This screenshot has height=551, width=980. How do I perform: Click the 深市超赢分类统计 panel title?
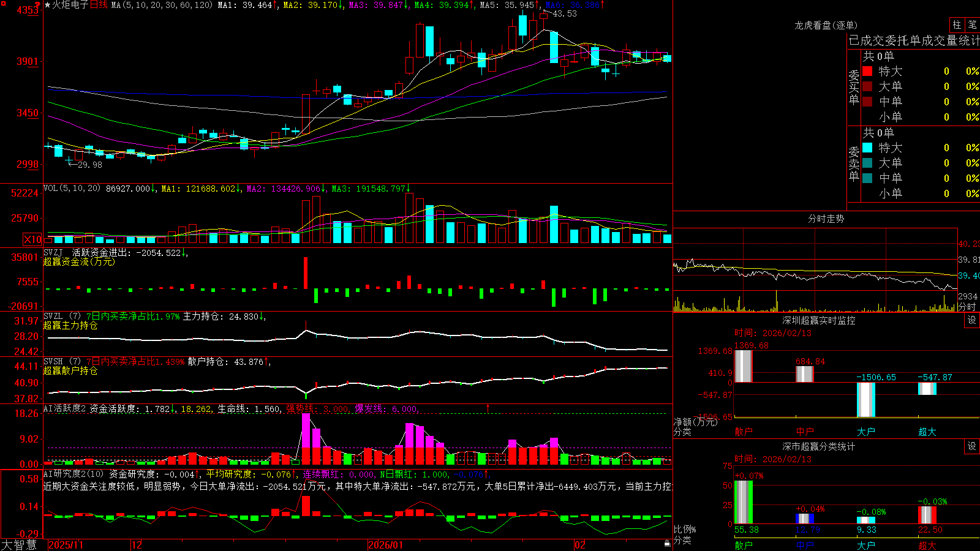[x=819, y=446]
